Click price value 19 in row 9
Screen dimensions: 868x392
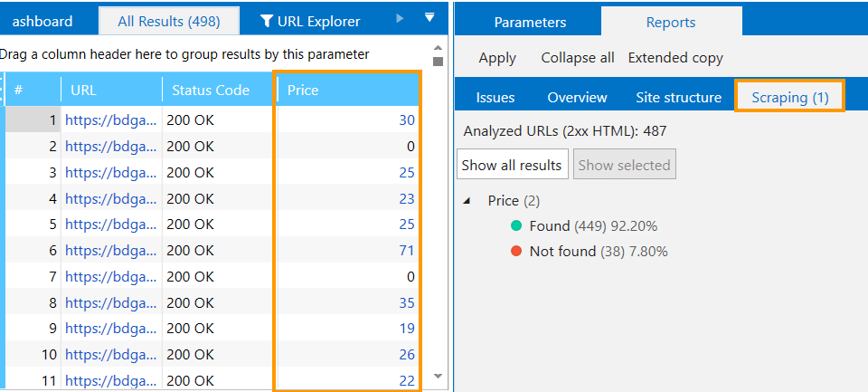(x=407, y=329)
